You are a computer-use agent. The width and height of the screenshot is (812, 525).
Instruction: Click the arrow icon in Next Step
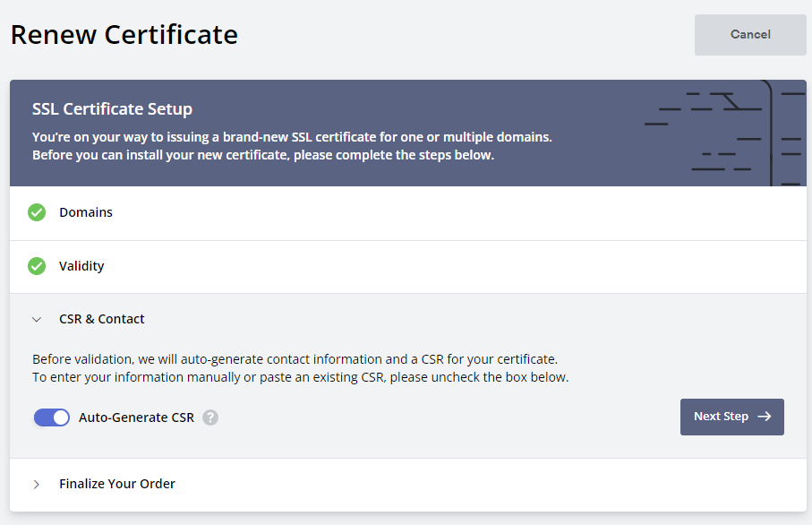pos(765,417)
